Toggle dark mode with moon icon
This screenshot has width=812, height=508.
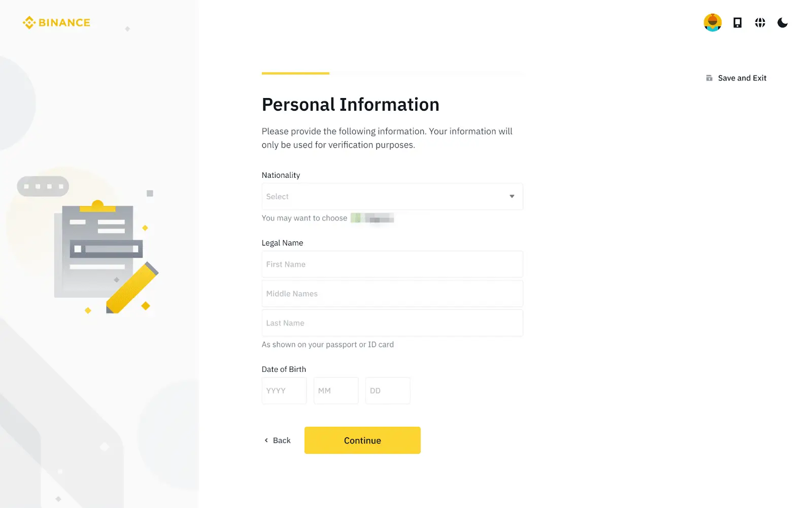coord(782,23)
